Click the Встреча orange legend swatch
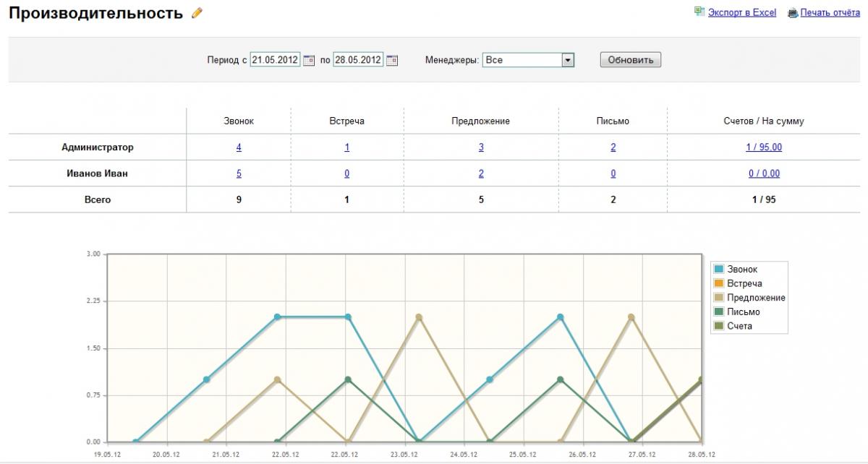This screenshot has height=464, width=868. pos(720,283)
